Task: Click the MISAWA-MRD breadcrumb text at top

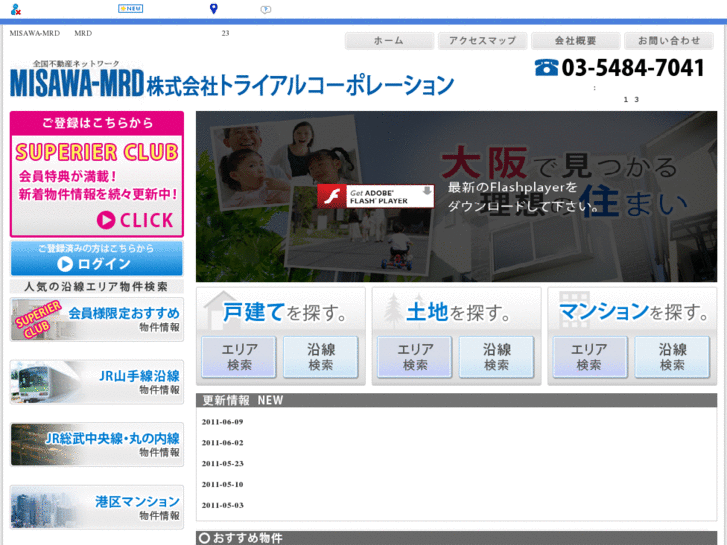Action: (35, 33)
